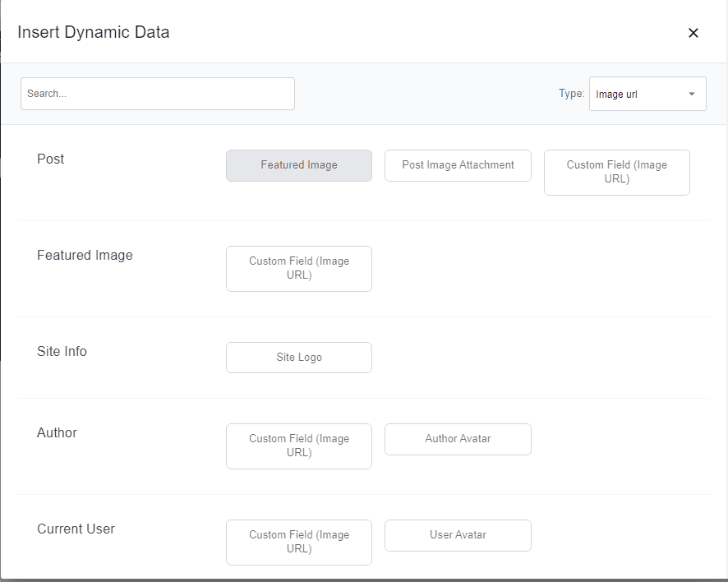Click the Insert Dynamic Data title
The image size is (728, 582).
pyautogui.click(x=94, y=32)
